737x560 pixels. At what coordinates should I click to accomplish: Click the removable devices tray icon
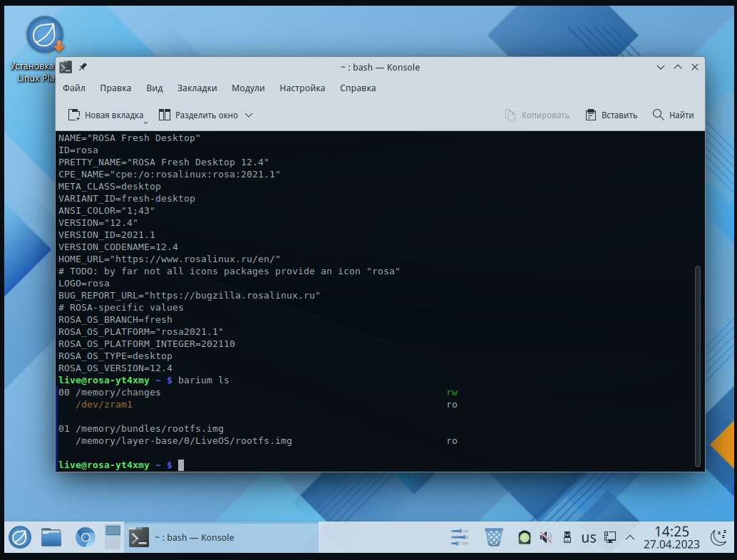[567, 537]
